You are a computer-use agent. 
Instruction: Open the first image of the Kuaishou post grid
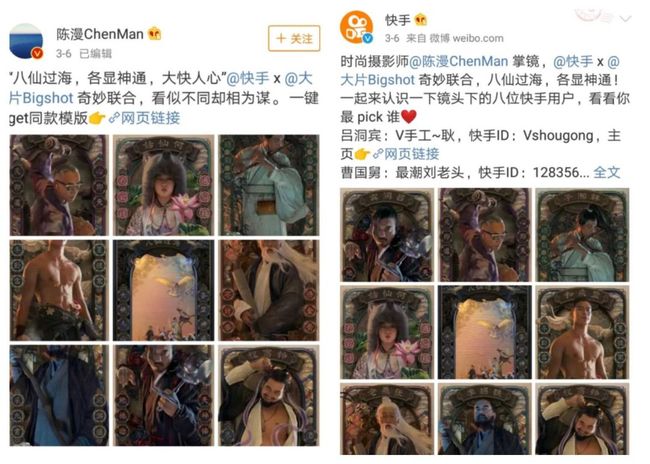tap(387, 235)
